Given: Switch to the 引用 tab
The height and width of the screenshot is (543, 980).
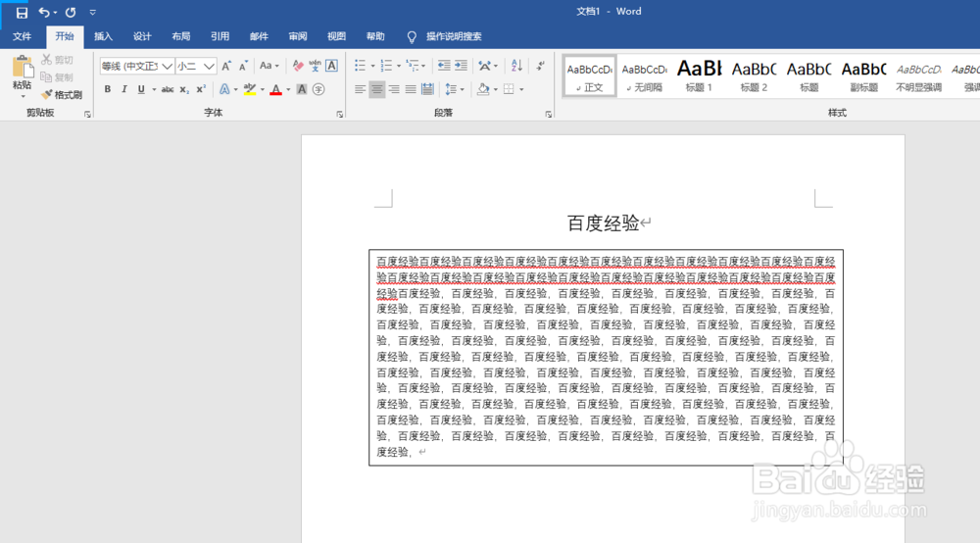Looking at the screenshot, I should point(220,36).
